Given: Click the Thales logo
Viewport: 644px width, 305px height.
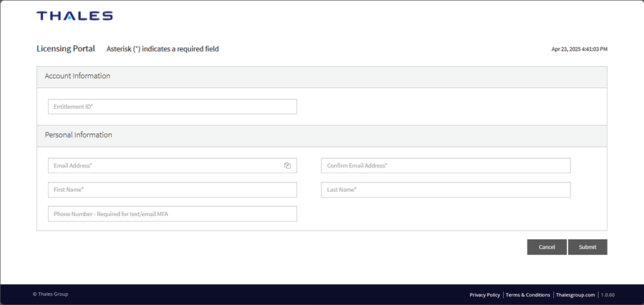Looking at the screenshot, I should click(74, 16).
